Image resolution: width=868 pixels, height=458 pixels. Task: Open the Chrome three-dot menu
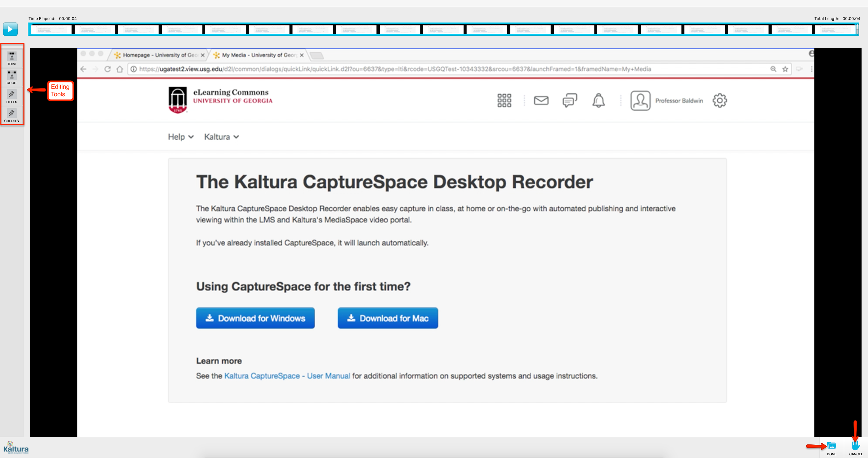(x=811, y=69)
